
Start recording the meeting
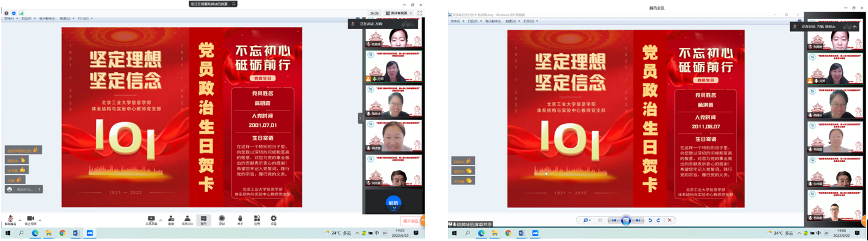222,220
